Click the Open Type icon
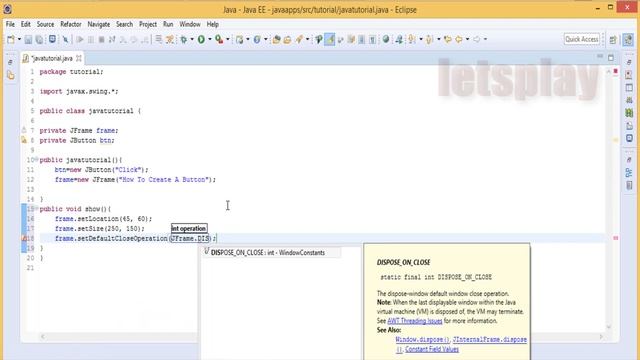Screen dimensions: 640x360 point(276,40)
